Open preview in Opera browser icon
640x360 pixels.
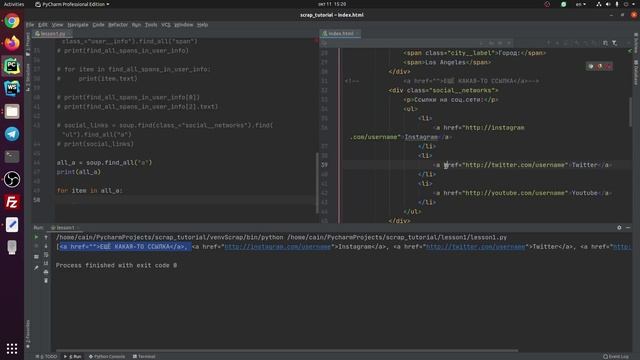(x=608, y=66)
